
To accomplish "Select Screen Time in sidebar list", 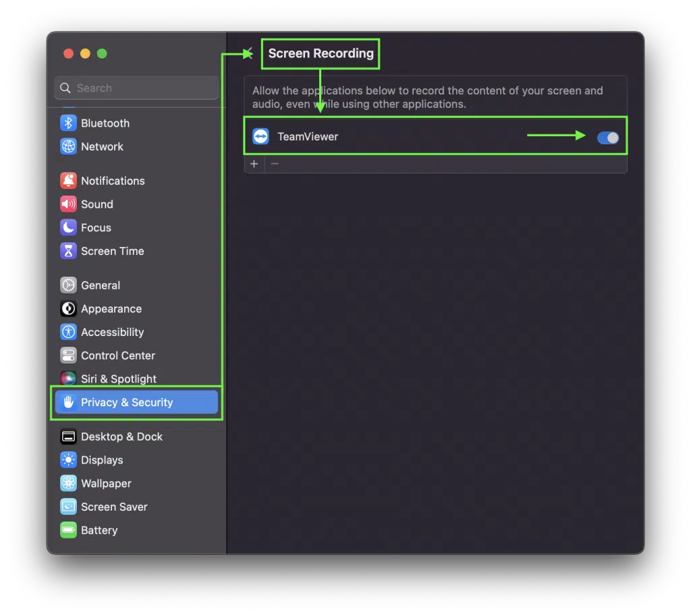I will click(113, 251).
